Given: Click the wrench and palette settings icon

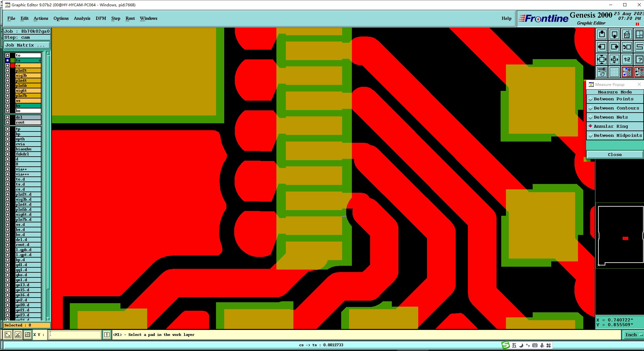Looking at the screenshot, I should (x=602, y=72).
